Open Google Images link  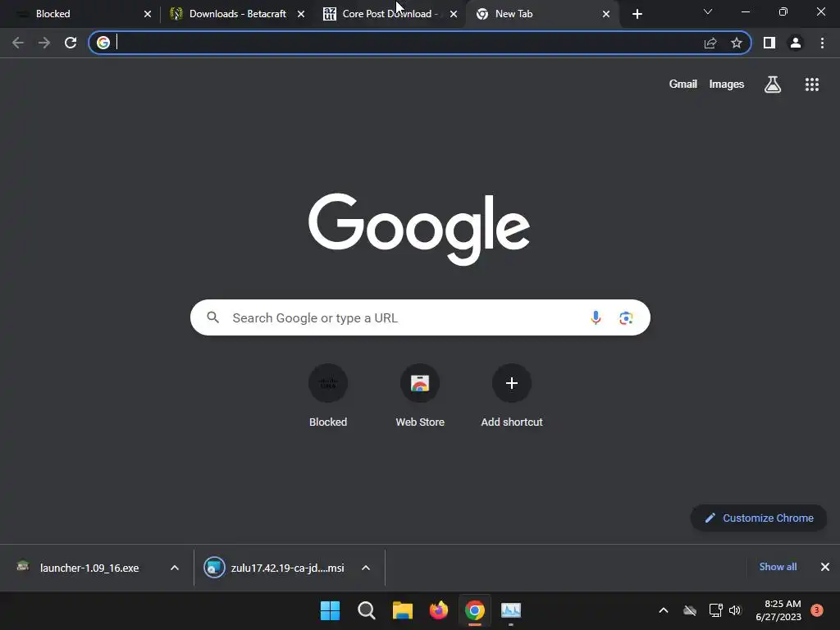click(x=727, y=84)
